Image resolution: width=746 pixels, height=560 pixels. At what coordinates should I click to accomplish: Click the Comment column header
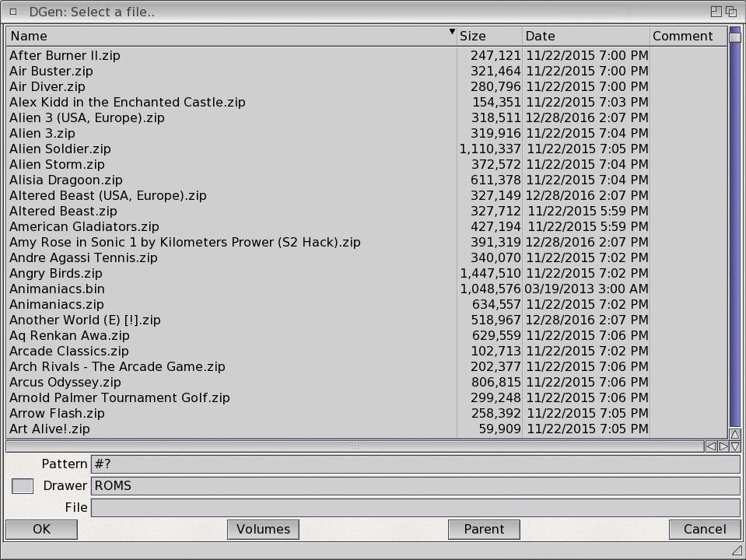coord(688,36)
